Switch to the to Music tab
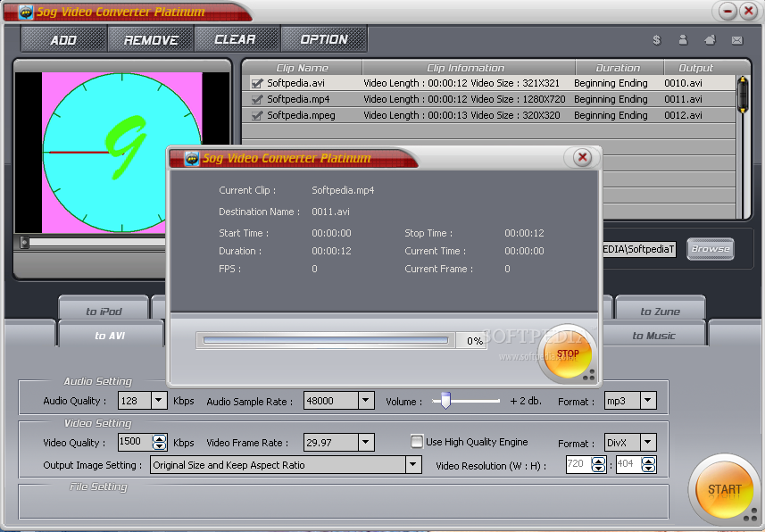765x532 pixels. (653, 336)
